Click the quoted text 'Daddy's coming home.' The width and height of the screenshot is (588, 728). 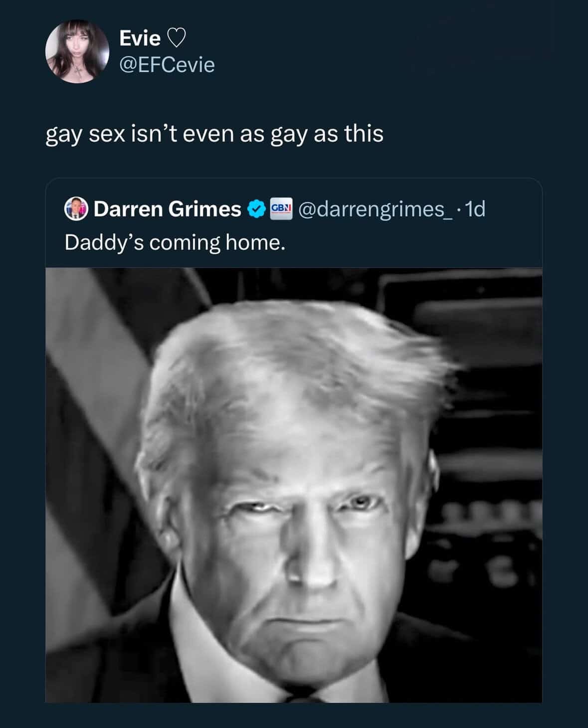175,243
